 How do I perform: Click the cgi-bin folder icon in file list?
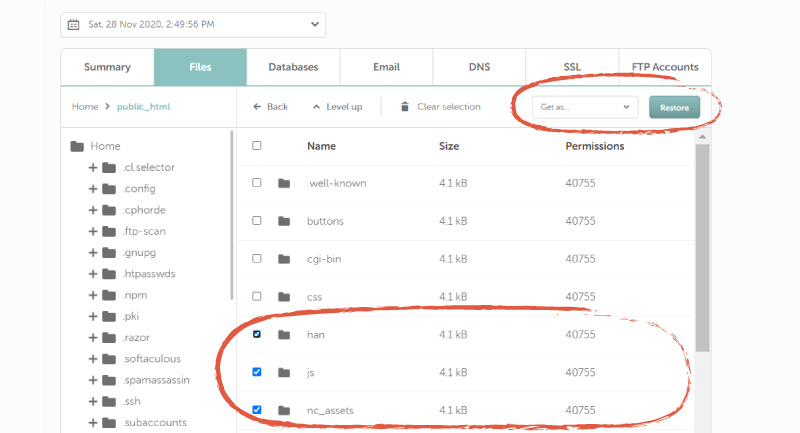(284, 259)
